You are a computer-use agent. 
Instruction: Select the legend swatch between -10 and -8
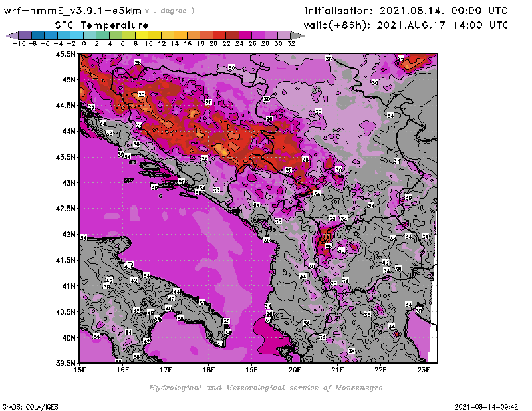pos(25,35)
